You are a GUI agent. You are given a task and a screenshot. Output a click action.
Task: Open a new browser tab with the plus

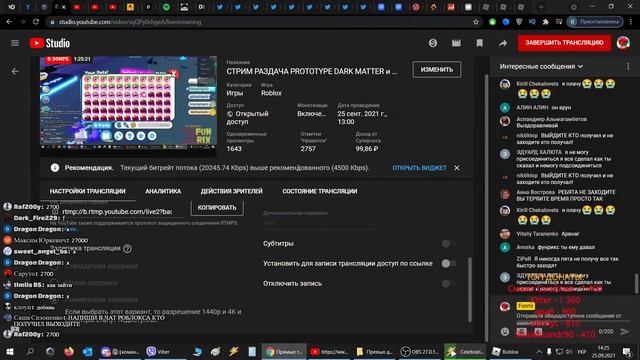541,7
